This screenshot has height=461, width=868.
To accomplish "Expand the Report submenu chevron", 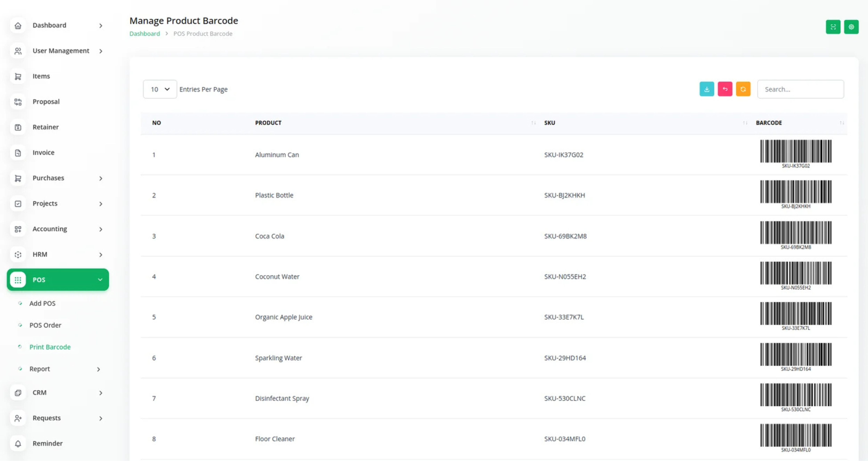I will (98, 369).
